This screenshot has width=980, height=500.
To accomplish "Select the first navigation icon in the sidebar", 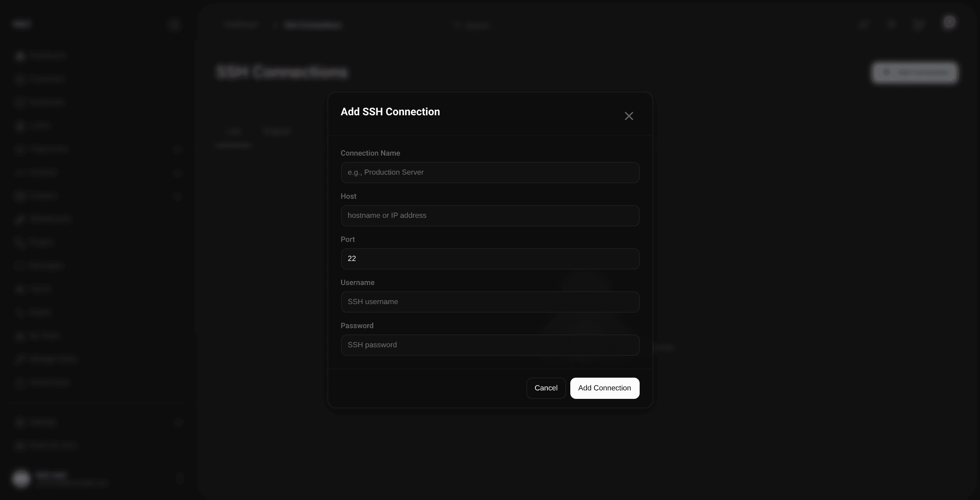I will [x=21, y=56].
